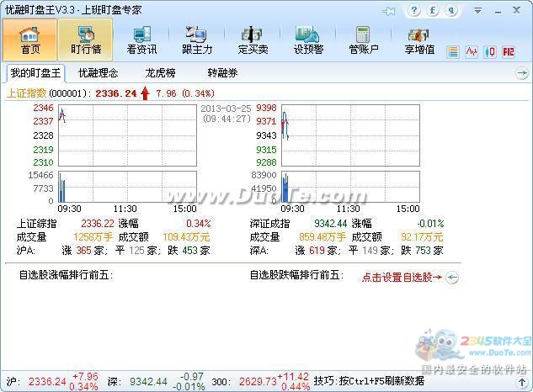
Task: Switch to 转融券 tab
Action: click(x=222, y=72)
